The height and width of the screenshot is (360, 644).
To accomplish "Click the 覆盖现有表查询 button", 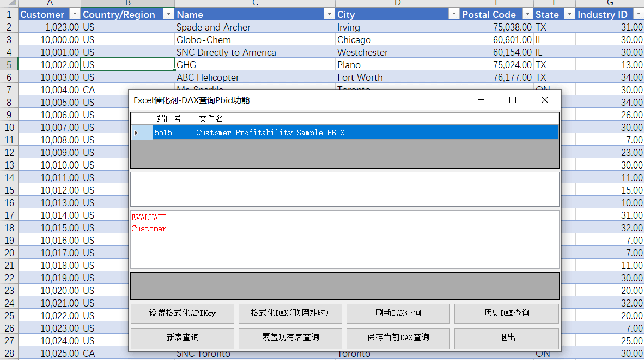I will [x=290, y=338].
